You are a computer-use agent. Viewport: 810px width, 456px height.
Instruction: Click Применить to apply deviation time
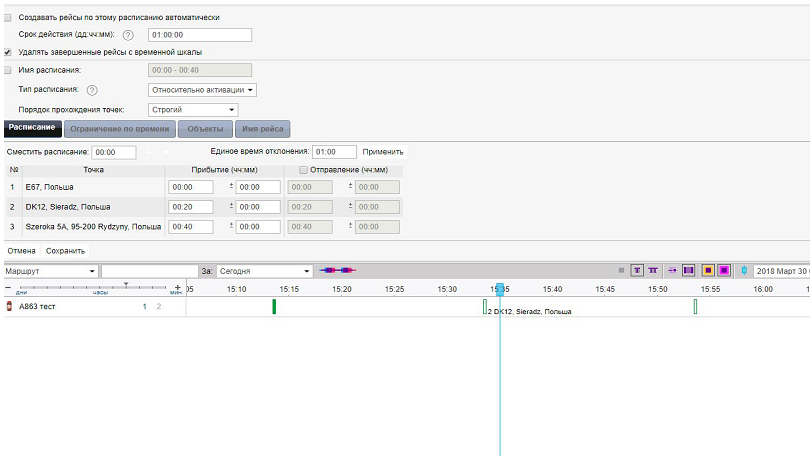pyautogui.click(x=383, y=152)
